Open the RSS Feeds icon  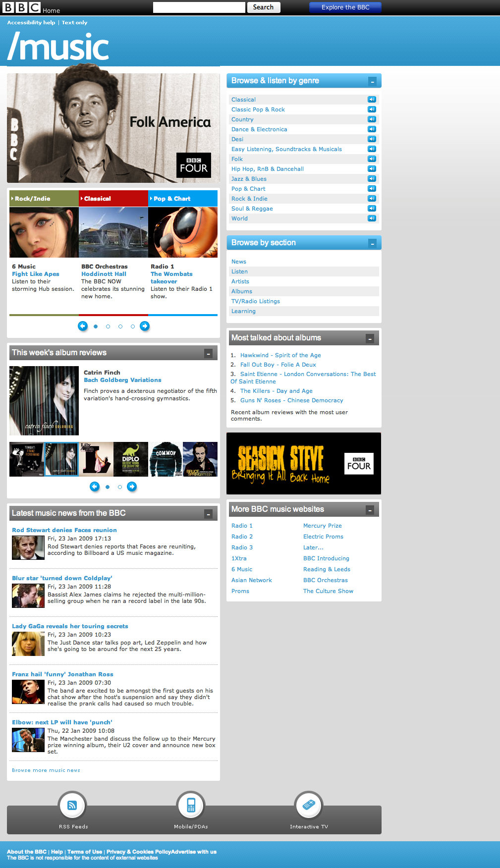click(72, 806)
